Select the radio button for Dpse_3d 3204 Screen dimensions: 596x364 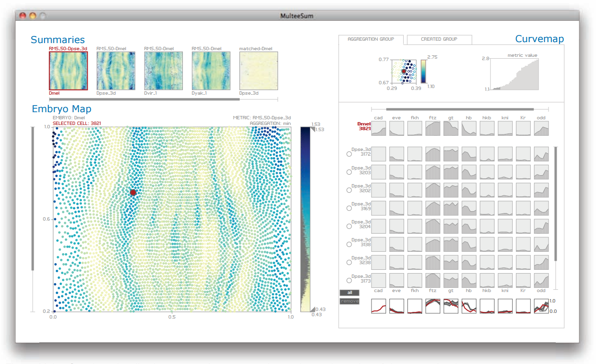pos(349,226)
